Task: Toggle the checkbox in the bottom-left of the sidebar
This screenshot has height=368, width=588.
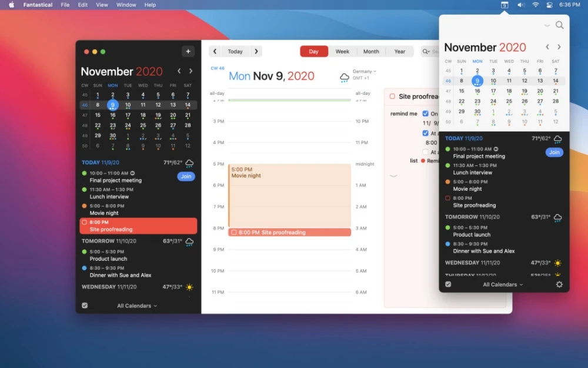Action: (x=85, y=306)
